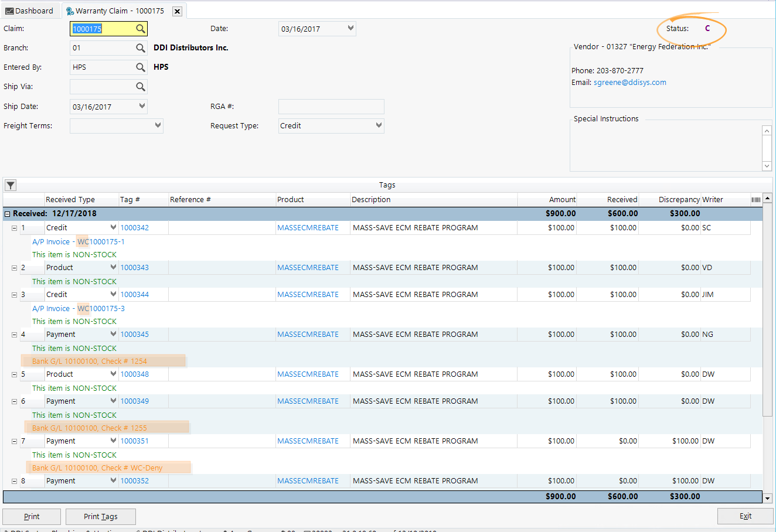This screenshot has height=532, width=776.
Task: Click the Warranty Claim gear icon on the tab
Action: (69, 11)
